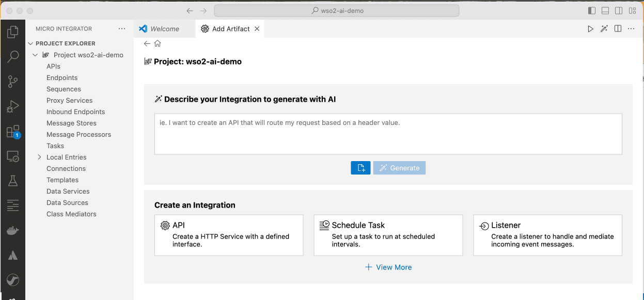
Task: Open the Testing flask icon
Action: [x=12, y=181]
